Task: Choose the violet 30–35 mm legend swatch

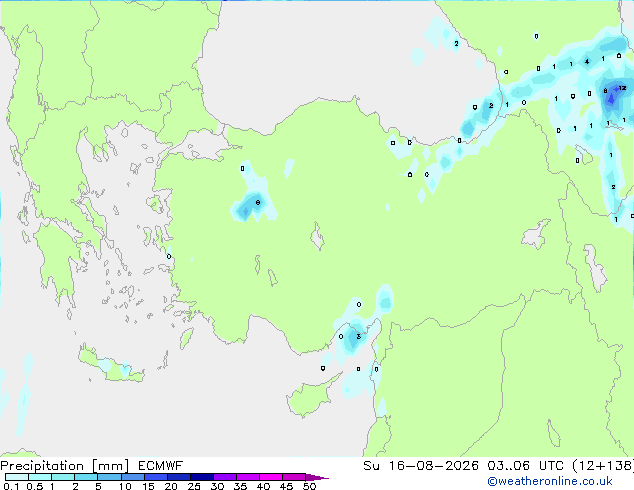Action: coord(225,477)
